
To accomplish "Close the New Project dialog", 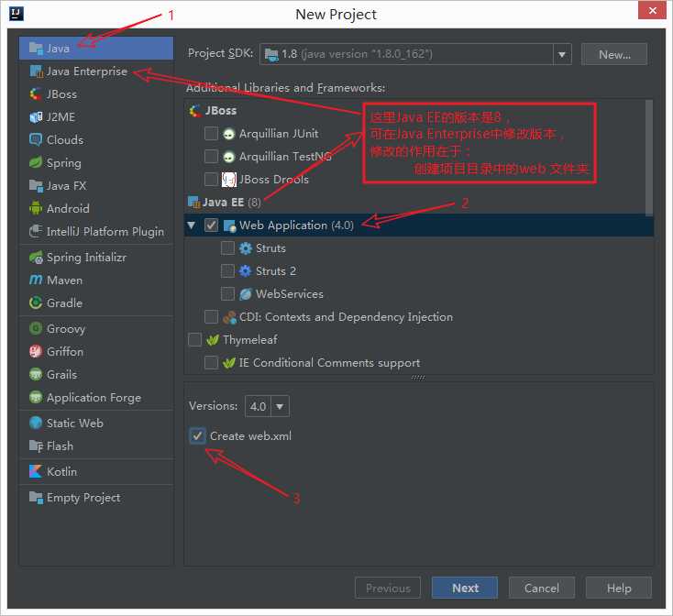I will click(653, 10).
